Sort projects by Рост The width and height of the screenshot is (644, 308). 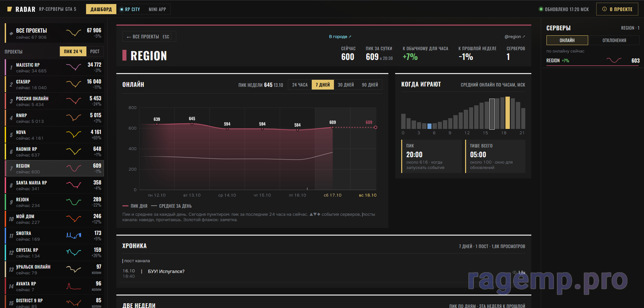(95, 51)
